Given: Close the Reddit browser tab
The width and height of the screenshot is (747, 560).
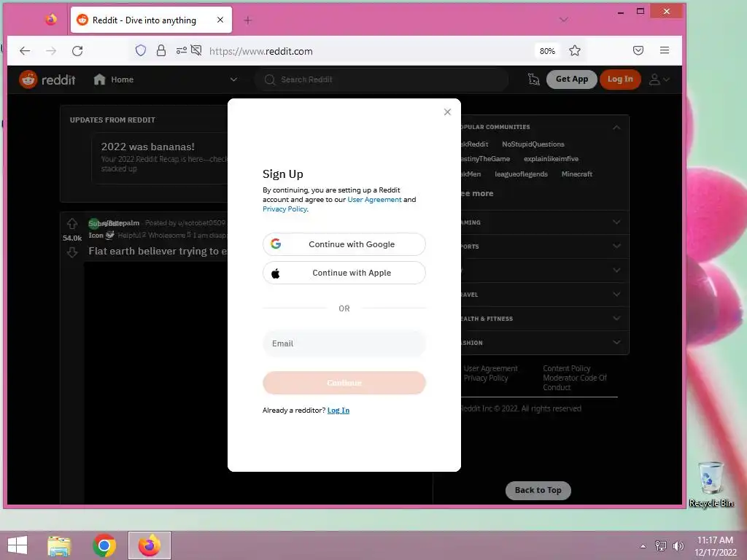Looking at the screenshot, I should tap(220, 20).
